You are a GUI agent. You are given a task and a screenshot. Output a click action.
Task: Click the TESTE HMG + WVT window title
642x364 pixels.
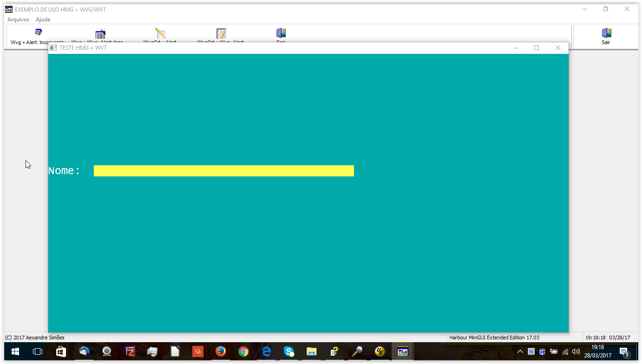tap(83, 48)
